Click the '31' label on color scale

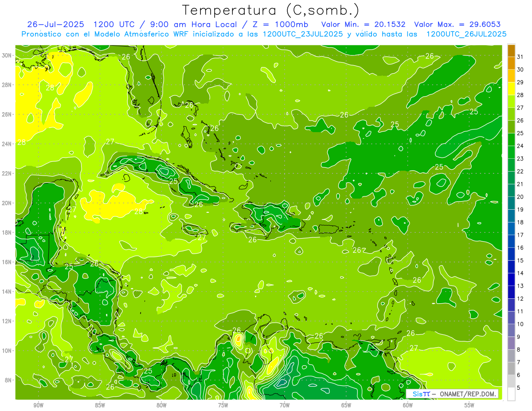(x=520, y=57)
